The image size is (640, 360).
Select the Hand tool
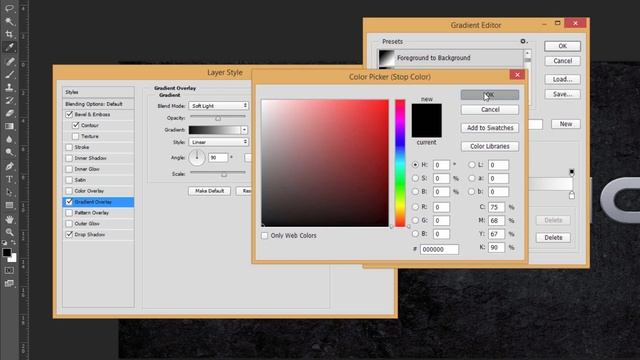pyautogui.click(x=9, y=219)
